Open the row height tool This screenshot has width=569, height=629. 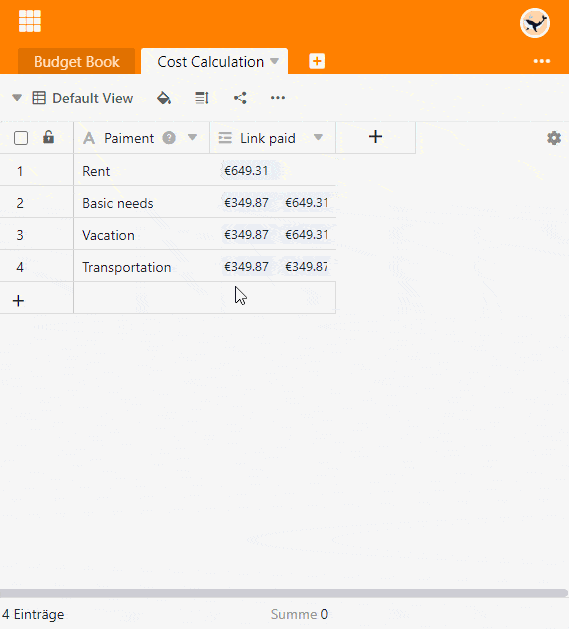(x=201, y=98)
